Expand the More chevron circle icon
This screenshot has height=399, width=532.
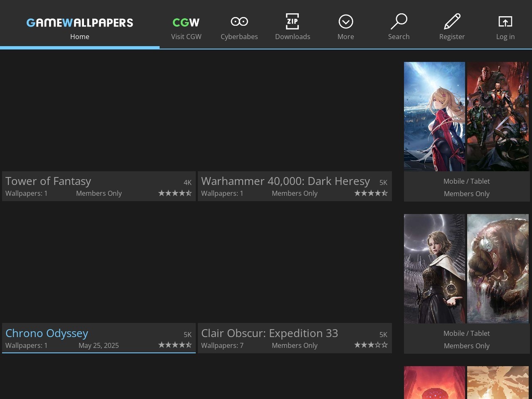coord(346,22)
